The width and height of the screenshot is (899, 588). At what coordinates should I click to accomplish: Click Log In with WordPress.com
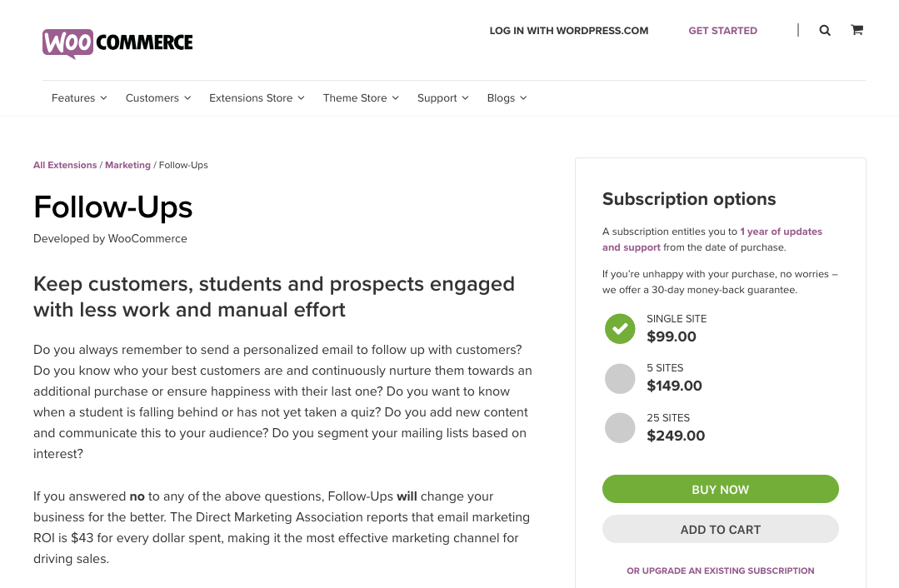(568, 31)
